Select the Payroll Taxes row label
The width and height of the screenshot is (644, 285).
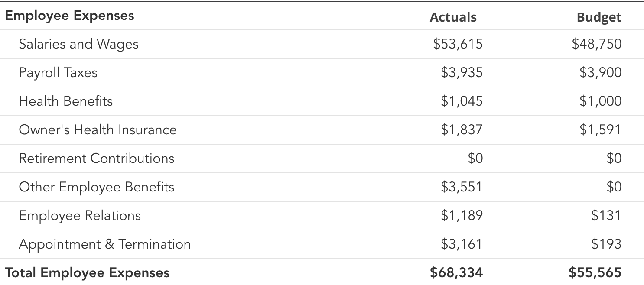(58, 73)
